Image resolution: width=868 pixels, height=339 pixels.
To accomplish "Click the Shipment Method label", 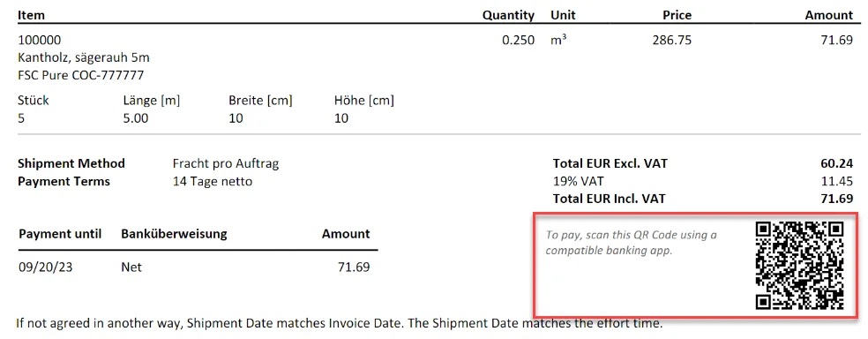I will tap(71, 163).
